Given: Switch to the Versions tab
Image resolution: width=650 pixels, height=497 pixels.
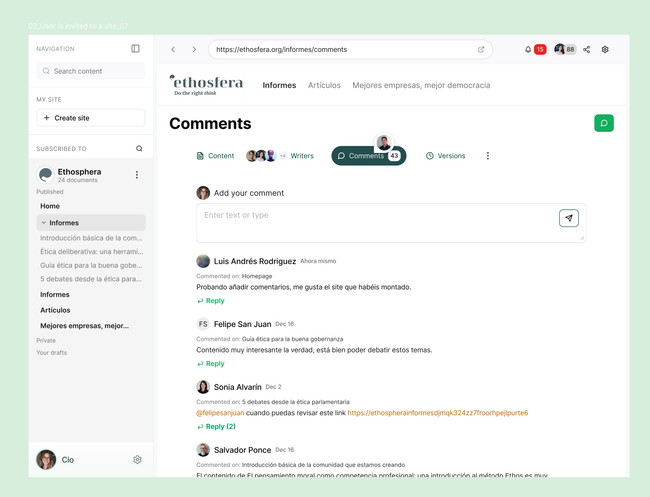Looking at the screenshot, I should tap(445, 156).
